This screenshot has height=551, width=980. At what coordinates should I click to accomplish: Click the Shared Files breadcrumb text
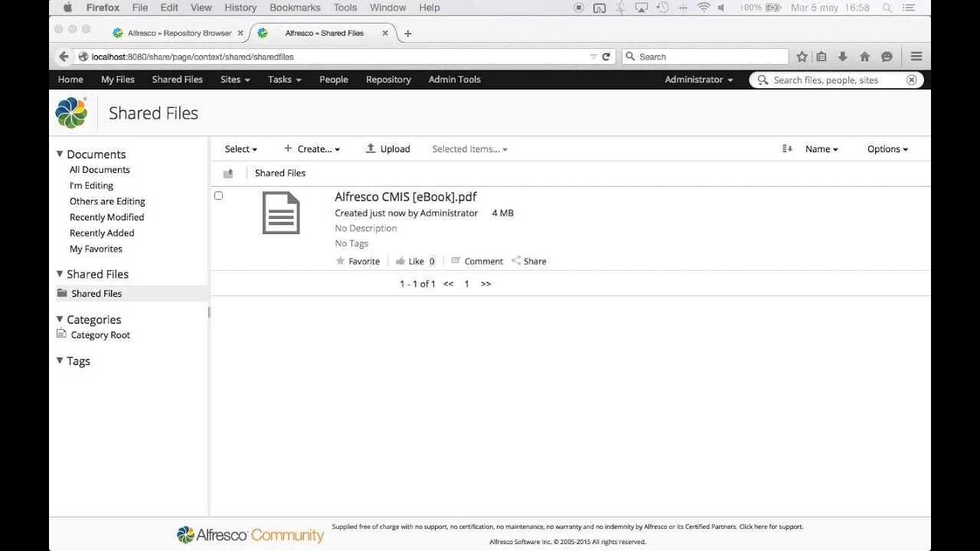280,173
